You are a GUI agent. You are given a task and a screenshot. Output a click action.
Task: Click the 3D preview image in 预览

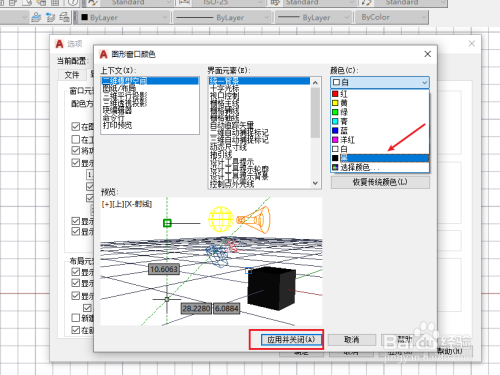[x=211, y=261]
